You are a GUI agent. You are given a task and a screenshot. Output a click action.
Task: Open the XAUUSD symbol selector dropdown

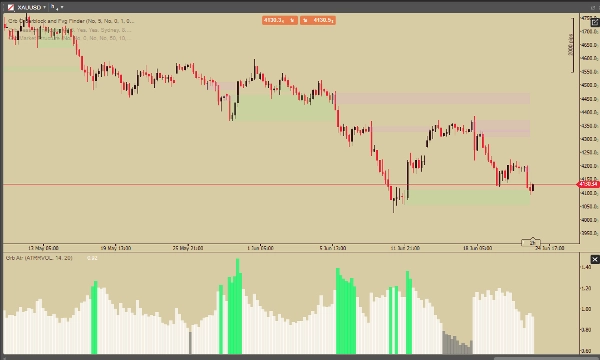click(32, 7)
